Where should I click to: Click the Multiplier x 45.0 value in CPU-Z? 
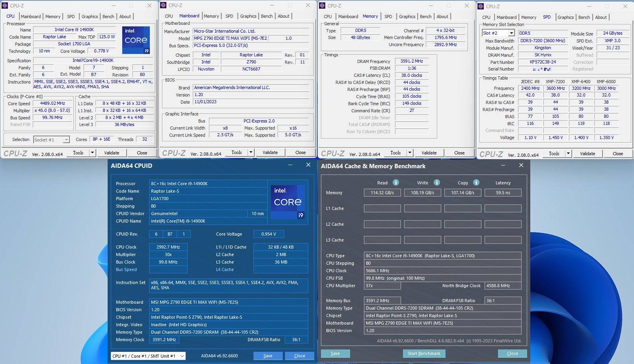point(52,111)
